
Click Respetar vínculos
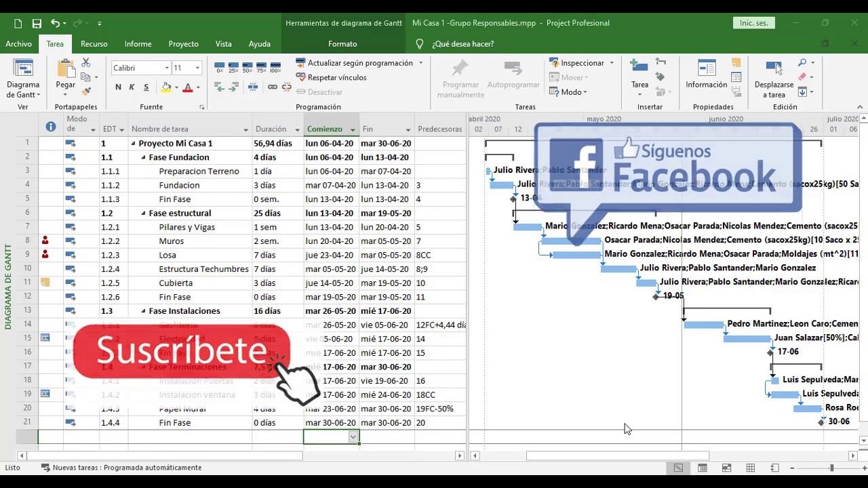point(332,77)
